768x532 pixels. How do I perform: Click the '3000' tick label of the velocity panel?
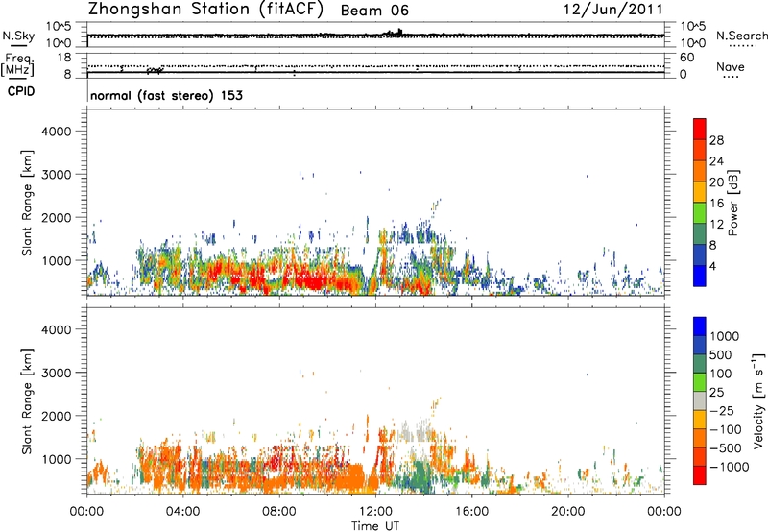pos(57,373)
